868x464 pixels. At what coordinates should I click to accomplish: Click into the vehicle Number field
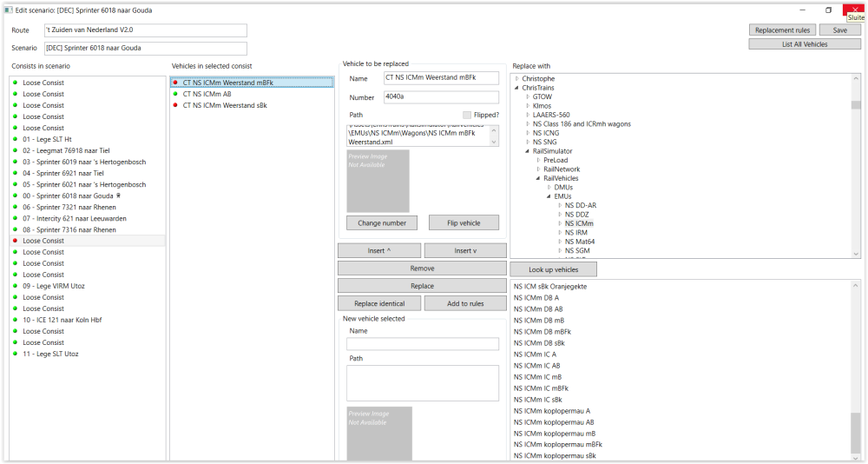[x=441, y=97]
